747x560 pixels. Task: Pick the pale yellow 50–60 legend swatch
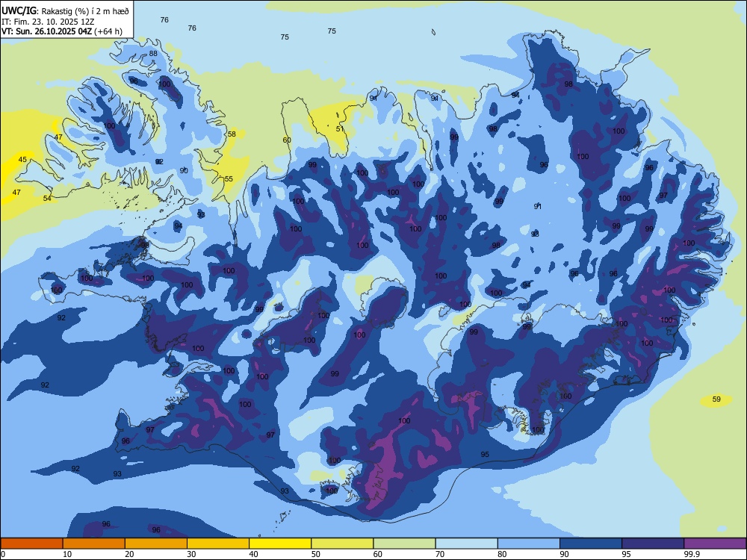342,544
